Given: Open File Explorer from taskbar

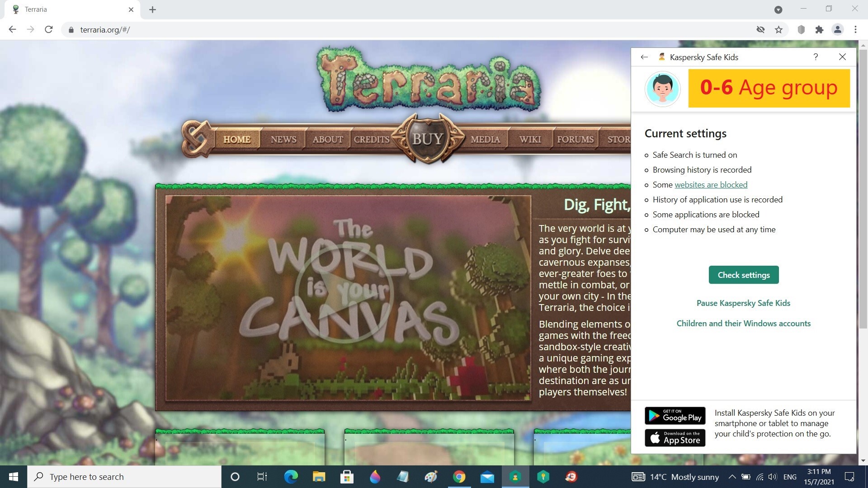Looking at the screenshot, I should coord(319,477).
